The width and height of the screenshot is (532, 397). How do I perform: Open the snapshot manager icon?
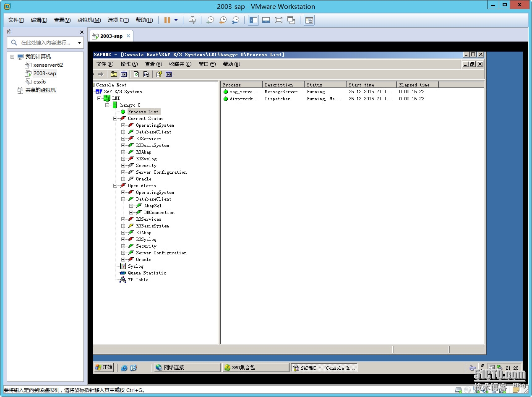pyautogui.click(x=236, y=20)
